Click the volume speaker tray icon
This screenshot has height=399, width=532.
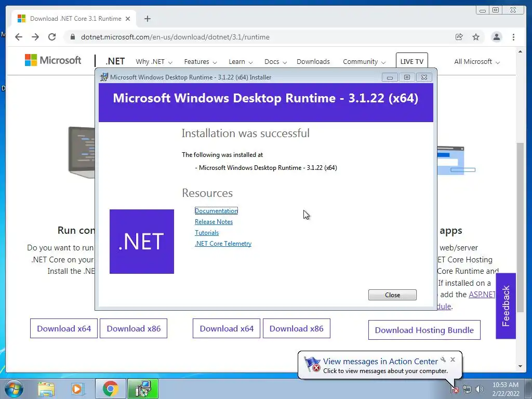479,389
